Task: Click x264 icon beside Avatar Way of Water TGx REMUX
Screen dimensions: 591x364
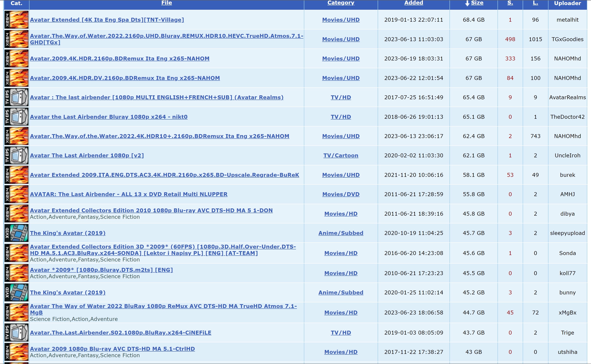Action: 16,39
